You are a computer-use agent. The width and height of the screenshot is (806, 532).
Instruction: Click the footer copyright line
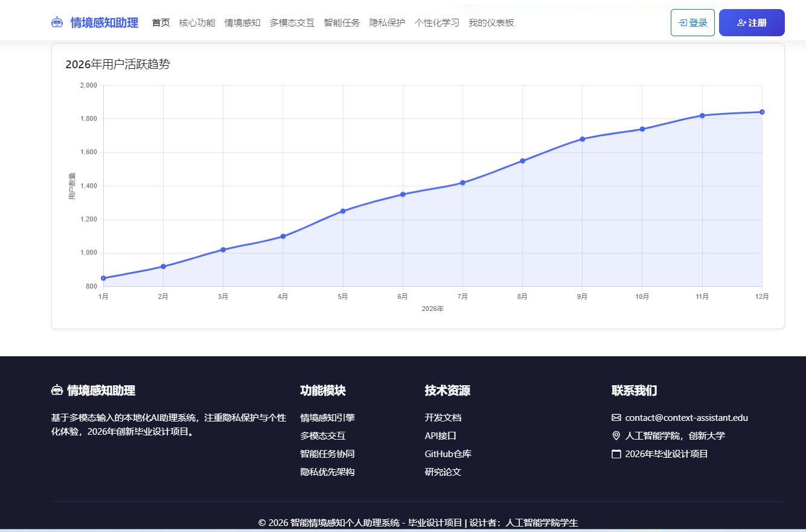418,522
